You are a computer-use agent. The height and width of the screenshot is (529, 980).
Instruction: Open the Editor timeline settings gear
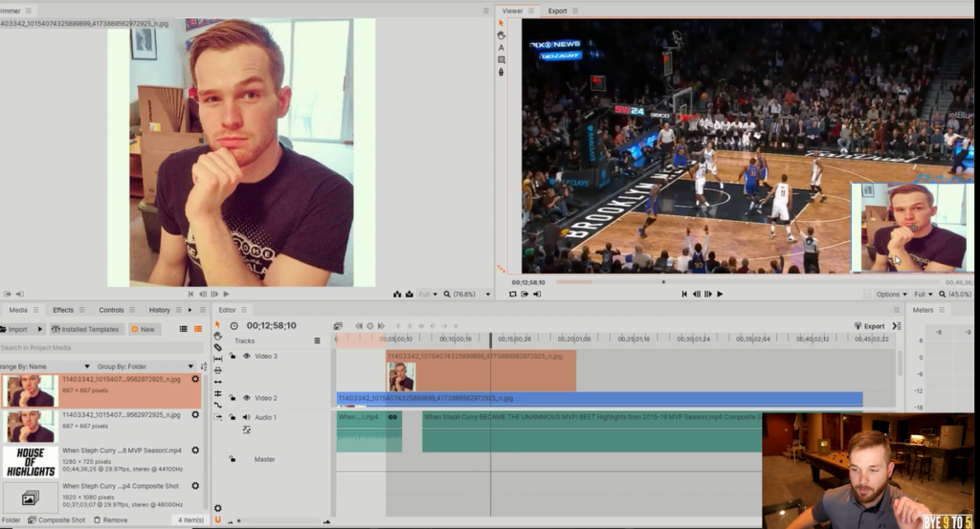[217, 508]
